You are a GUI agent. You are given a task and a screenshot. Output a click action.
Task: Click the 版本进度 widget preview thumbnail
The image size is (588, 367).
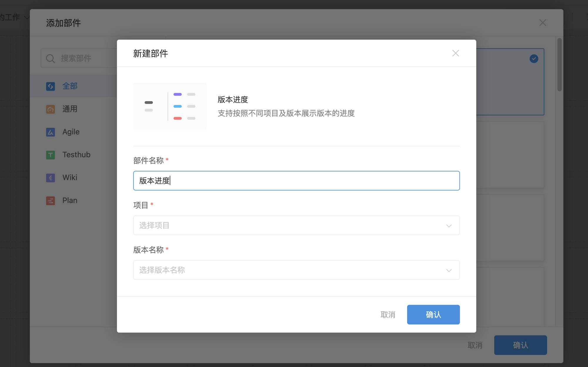click(x=170, y=106)
